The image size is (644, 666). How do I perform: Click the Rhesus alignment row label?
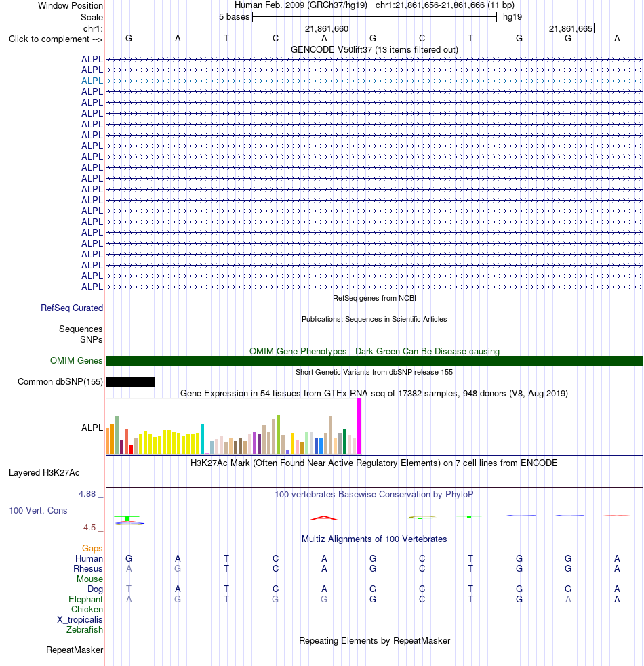88,568
